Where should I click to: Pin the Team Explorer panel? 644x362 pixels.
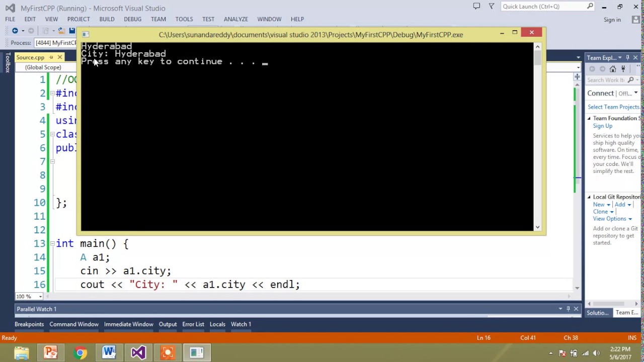pos(627,58)
